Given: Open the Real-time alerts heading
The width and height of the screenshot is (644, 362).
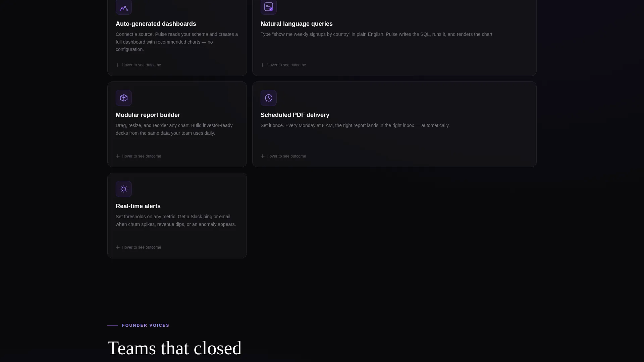Looking at the screenshot, I should coord(138,206).
